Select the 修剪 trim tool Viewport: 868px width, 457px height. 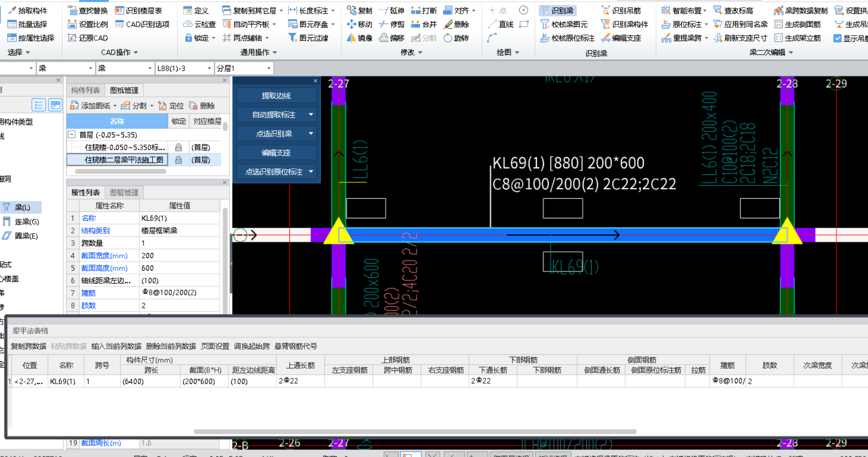coord(391,24)
